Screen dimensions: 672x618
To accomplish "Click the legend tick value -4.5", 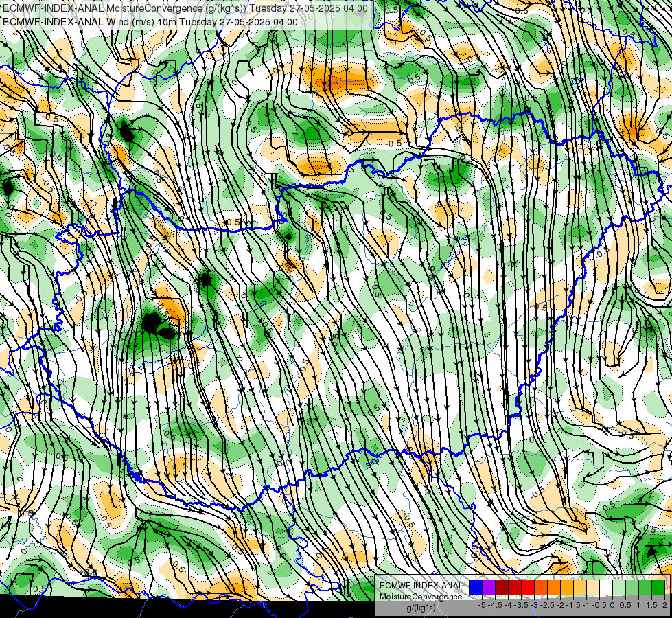I will [495, 605].
